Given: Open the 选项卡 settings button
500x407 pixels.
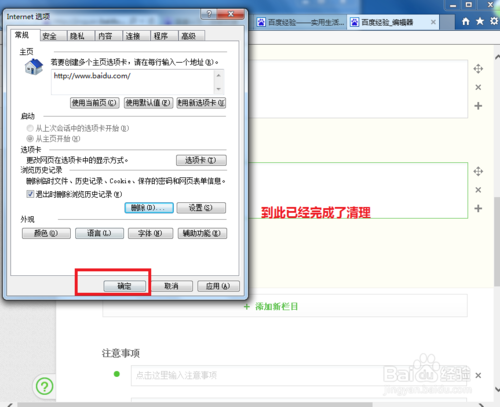Looking at the screenshot, I should coord(201,160).
